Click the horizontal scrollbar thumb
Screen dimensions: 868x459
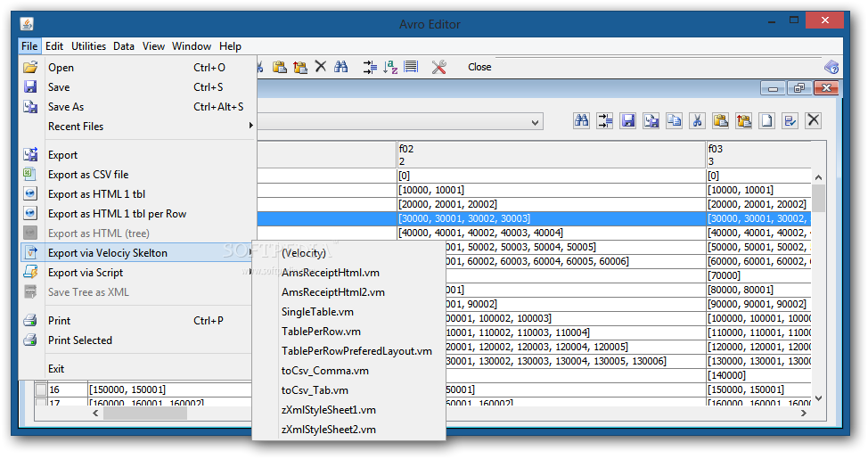tap(145, 413)
